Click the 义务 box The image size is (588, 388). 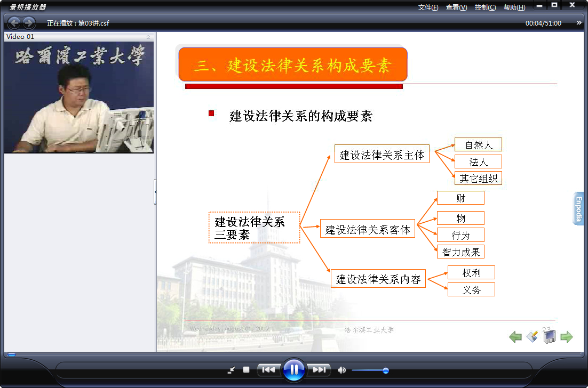[471, 289]
